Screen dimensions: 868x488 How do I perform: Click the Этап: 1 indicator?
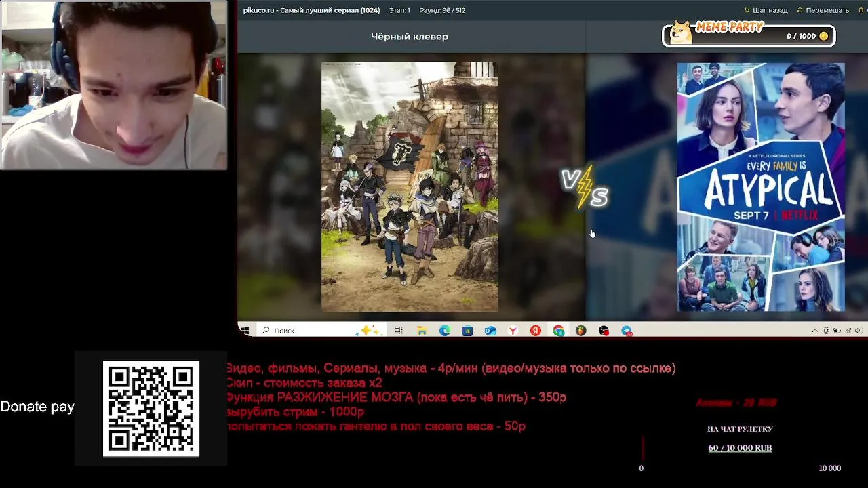point(399,10)
